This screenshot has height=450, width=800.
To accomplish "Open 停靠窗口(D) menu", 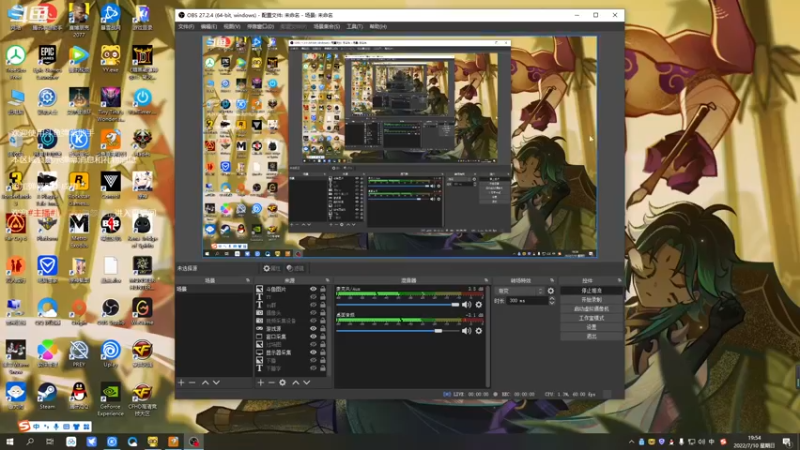I will click(x=260, y=27).
